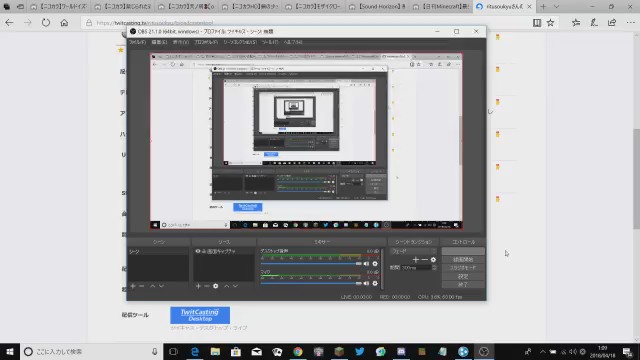
Task: Open Edge share icon
Action: click(x=612, y=23)
